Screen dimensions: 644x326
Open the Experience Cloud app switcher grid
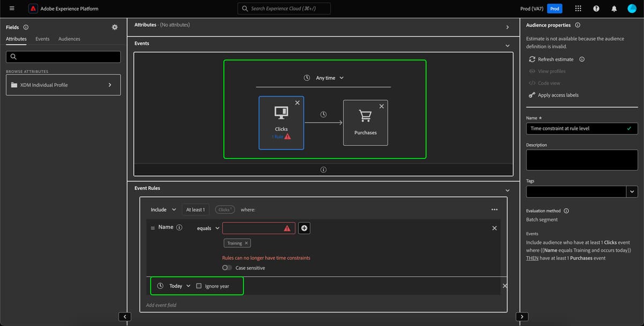point(577,8)
